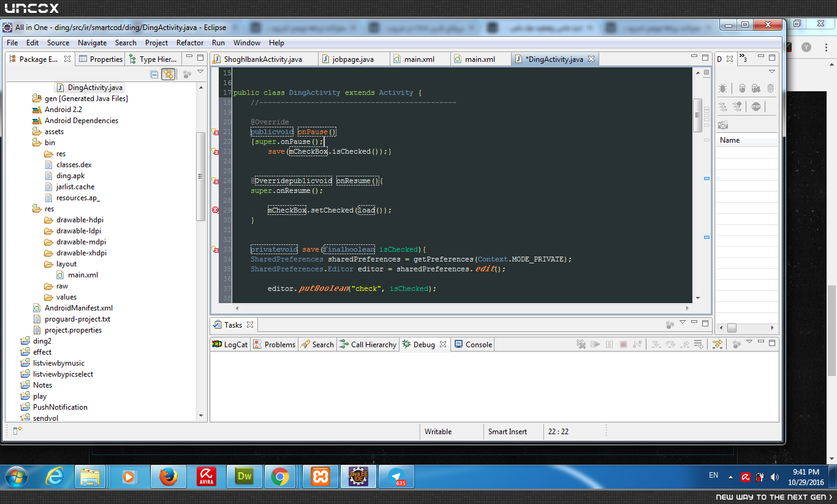The image size is (837, 504).
Task: Click the Dump HPROF file icon
Action: pos(756,89)
